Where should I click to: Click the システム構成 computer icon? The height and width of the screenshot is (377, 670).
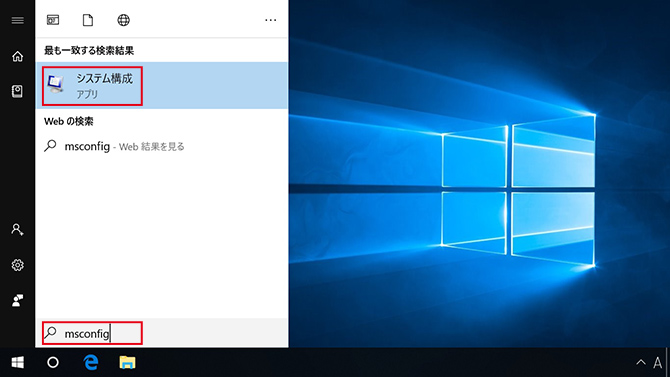[x=56, y=84]
